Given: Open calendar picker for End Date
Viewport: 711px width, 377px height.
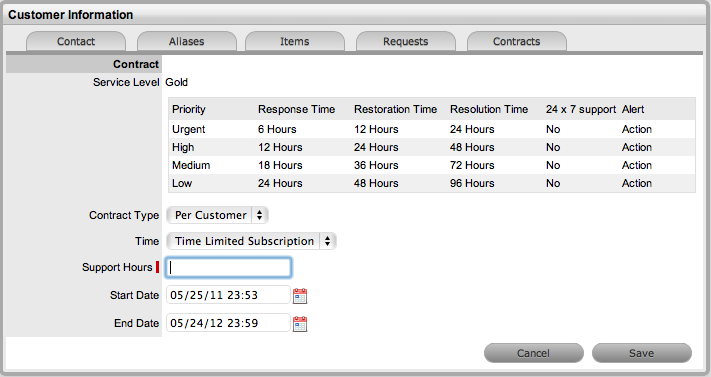Looking at the screenshot, I should (x=300, y=324).
